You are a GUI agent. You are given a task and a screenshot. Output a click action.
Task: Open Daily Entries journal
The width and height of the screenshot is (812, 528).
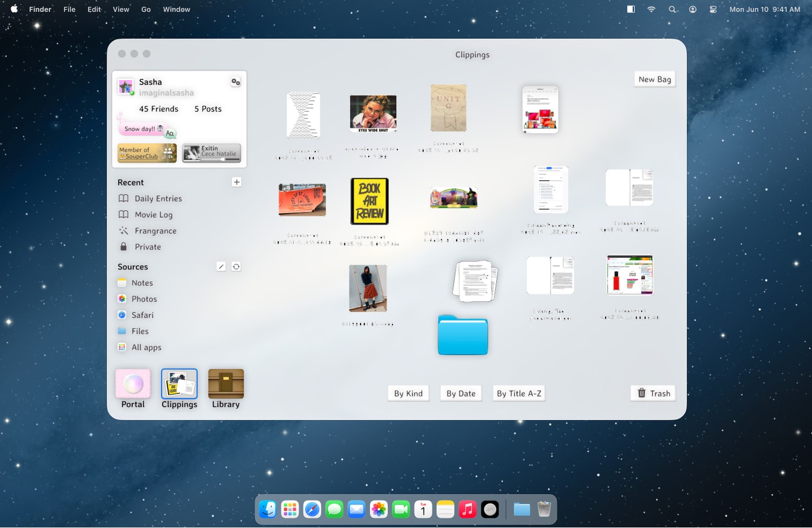pyautogui.click(x=151, y=199)
